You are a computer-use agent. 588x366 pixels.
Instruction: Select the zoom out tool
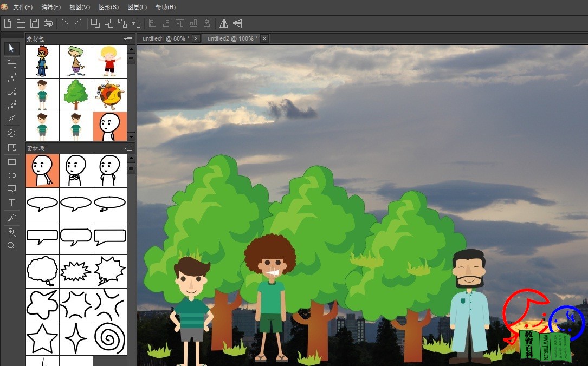[11, 246]
